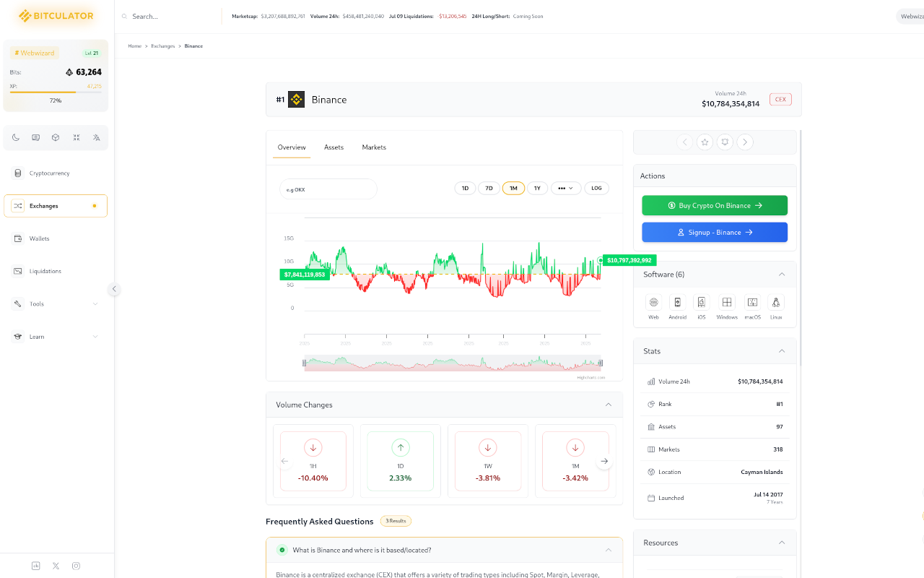Set chart range to 7D
924x578 pixels.
click(489, 189)
